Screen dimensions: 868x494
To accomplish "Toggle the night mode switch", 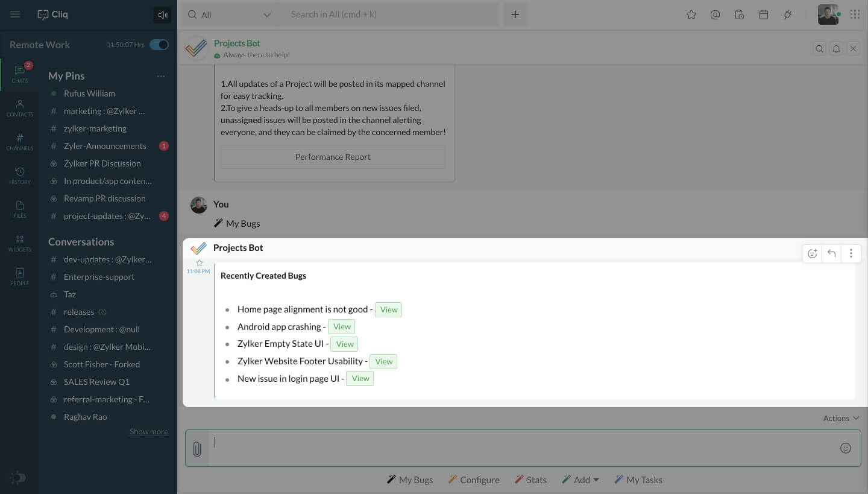I will (x=18, y=478).
